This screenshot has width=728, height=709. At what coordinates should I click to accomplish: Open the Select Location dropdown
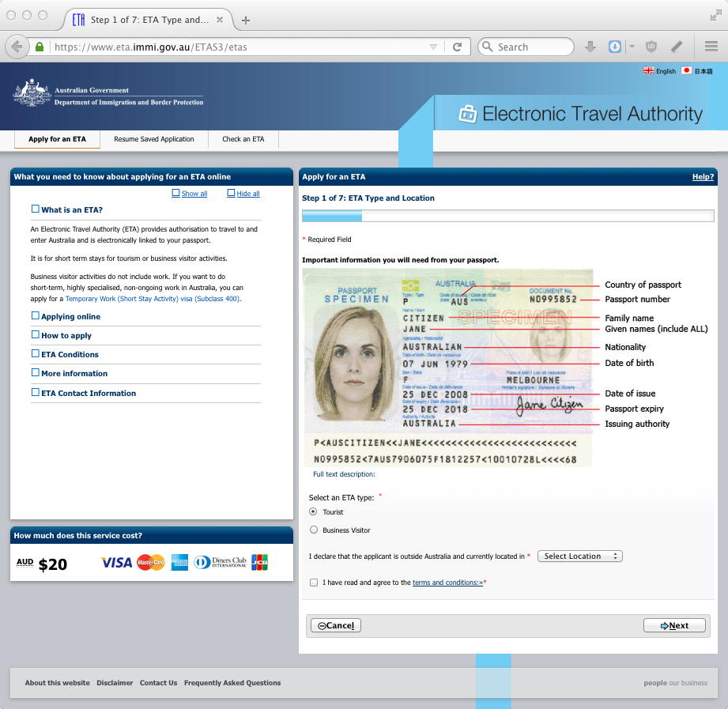579,556
